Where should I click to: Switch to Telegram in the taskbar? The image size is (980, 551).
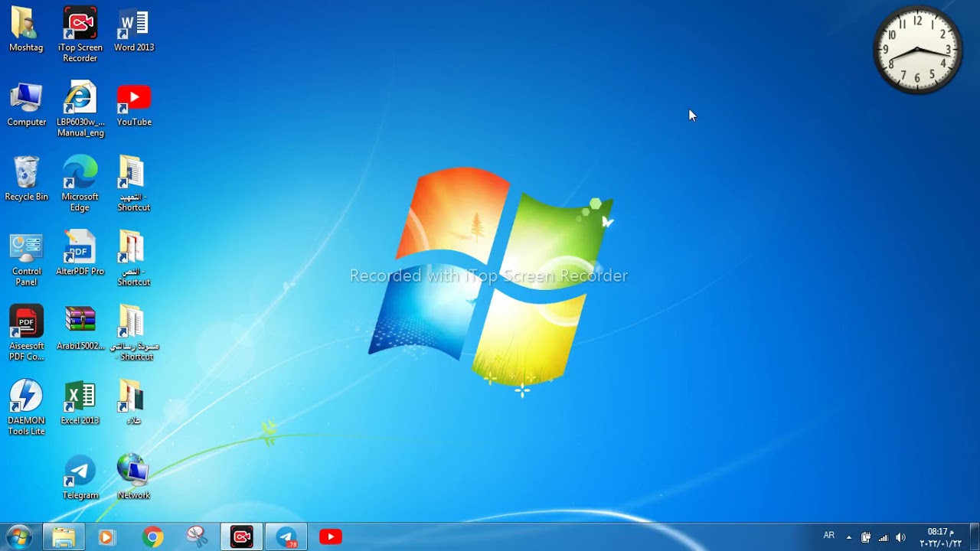pyautogui.click(x=286, y=537)
